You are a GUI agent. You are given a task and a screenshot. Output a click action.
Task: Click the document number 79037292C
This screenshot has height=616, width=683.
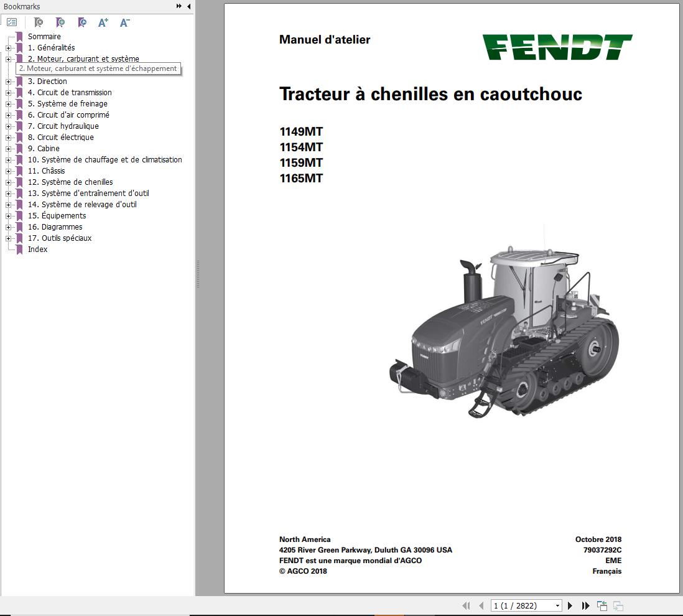pyautogui.click(x=602, y=550)
